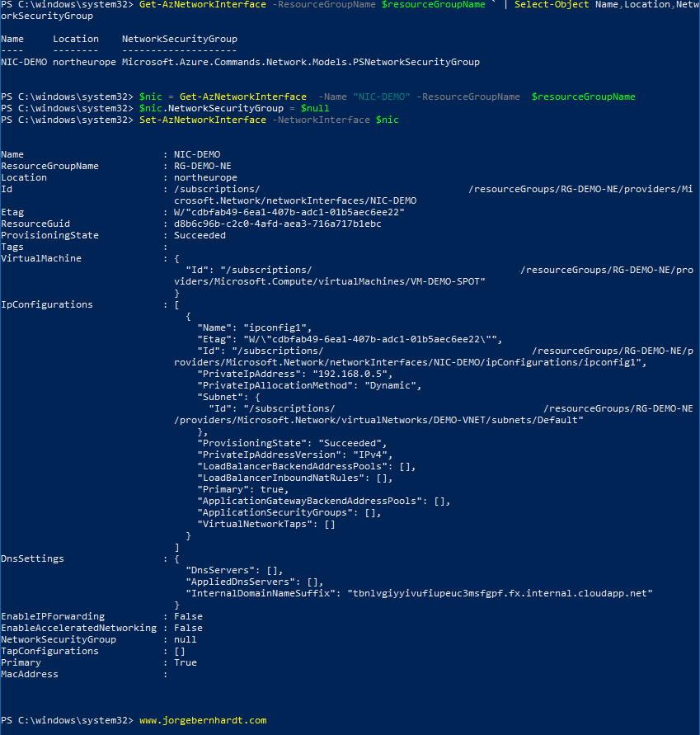Click the ResourceGuid value d8b6c96b-c2c0
Screen dimensions: 700x735
[x=277, y=224]
